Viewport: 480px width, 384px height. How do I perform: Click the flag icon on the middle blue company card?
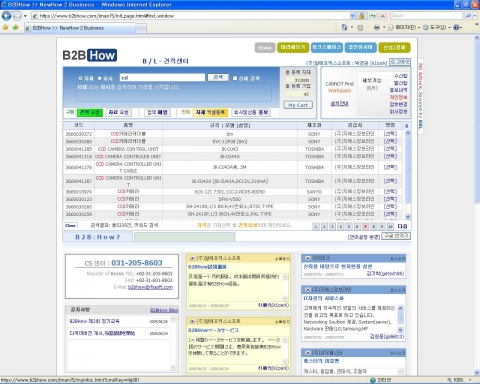tap(307, 290)
